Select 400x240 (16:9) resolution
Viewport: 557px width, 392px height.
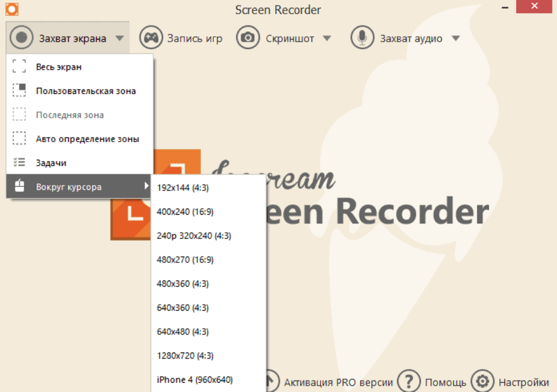click(x=209, y=211)
